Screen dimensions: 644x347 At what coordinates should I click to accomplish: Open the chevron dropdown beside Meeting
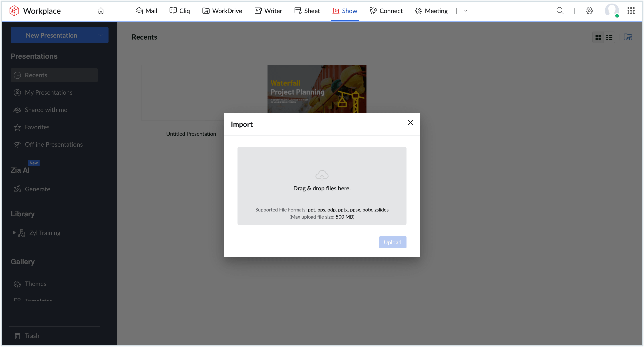click(465, 11)
